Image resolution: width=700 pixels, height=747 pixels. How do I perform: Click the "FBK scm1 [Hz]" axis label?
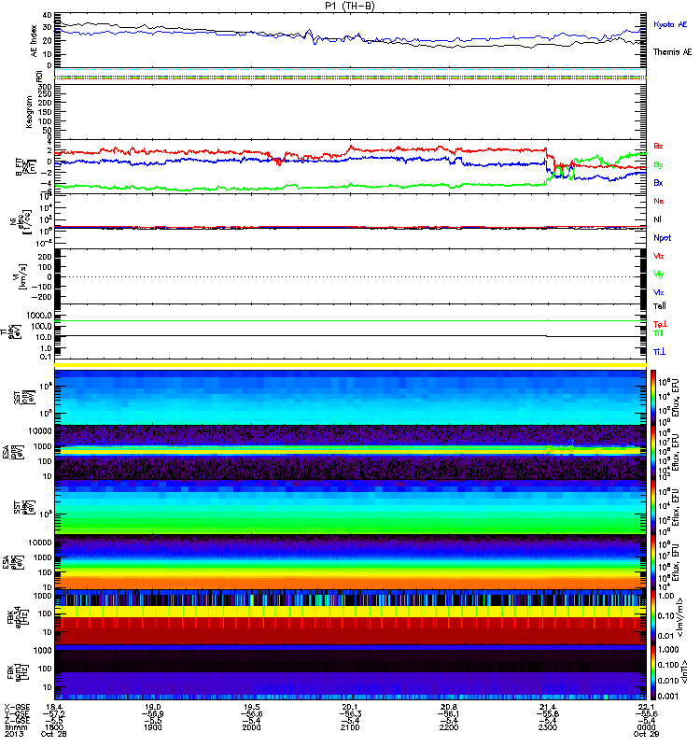[x=17, y=671]
